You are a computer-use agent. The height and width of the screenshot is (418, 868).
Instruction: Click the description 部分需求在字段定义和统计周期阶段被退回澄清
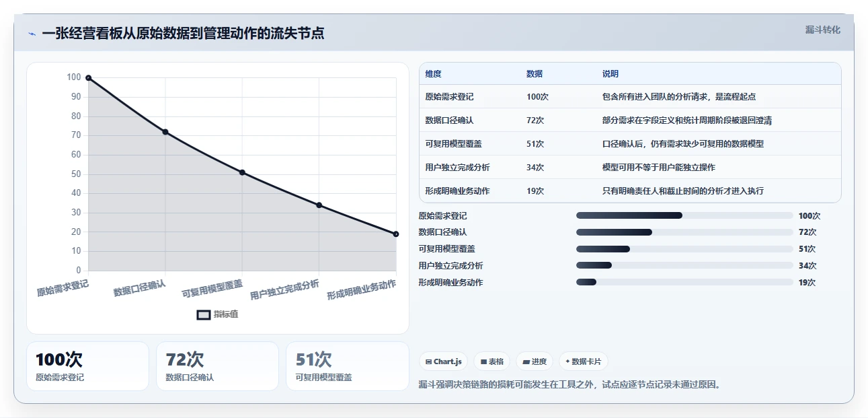(x=687, y=120)
